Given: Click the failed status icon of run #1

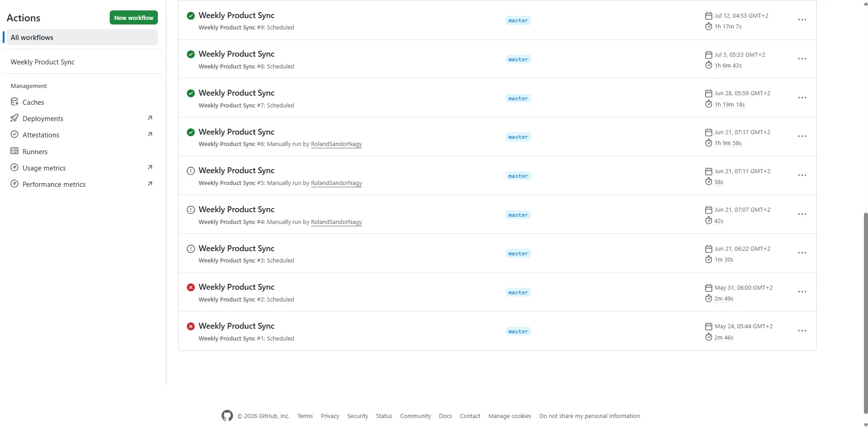Looking at the screenshot, I should (x=191, y=326).
